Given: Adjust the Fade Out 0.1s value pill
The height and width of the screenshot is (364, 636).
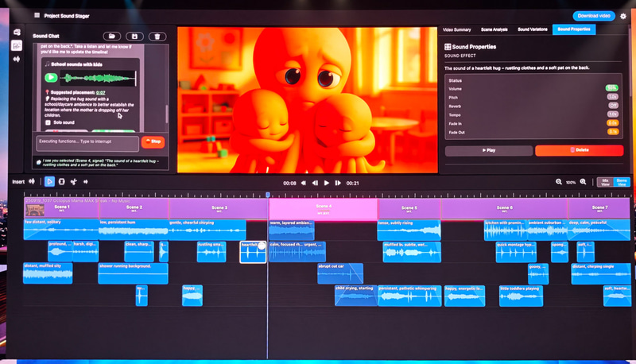Looking at the screenshot, I should click(612, 132).
